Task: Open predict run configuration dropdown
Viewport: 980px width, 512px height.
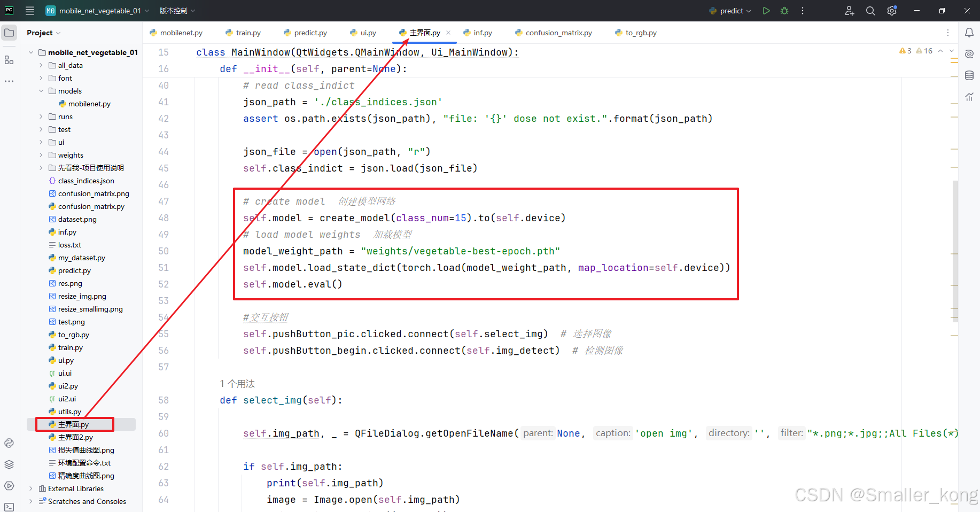Action: pyautogui.click(x=730, y=11)
